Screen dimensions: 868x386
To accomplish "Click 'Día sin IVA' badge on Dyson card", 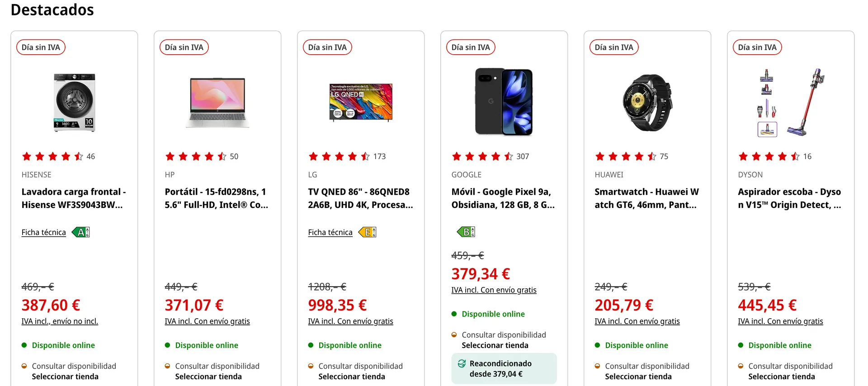I will (x=757, y=47).
